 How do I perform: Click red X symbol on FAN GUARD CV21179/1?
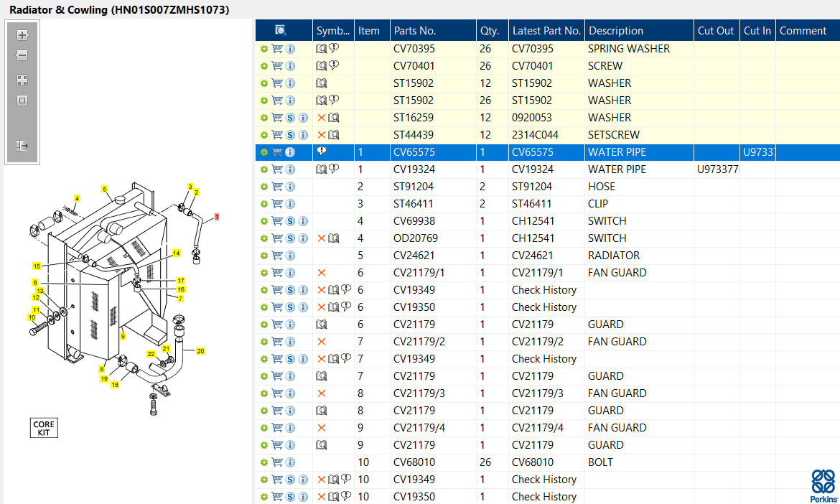(322, 273)
